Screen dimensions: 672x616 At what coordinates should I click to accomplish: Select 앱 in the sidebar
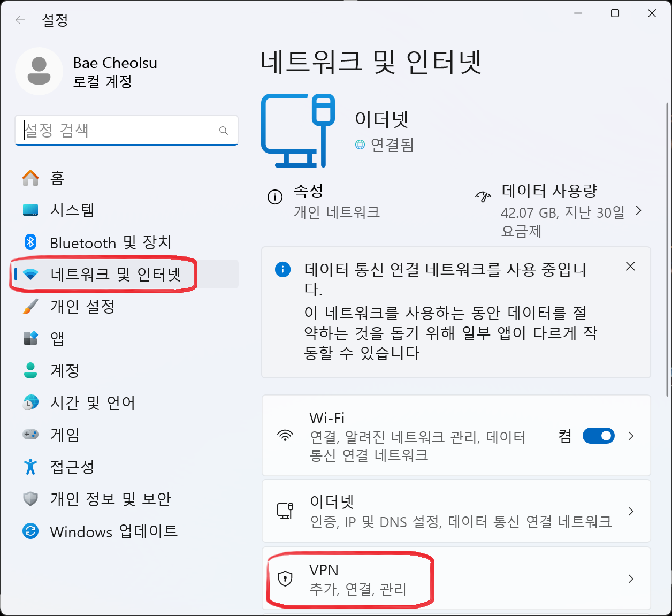127,338
